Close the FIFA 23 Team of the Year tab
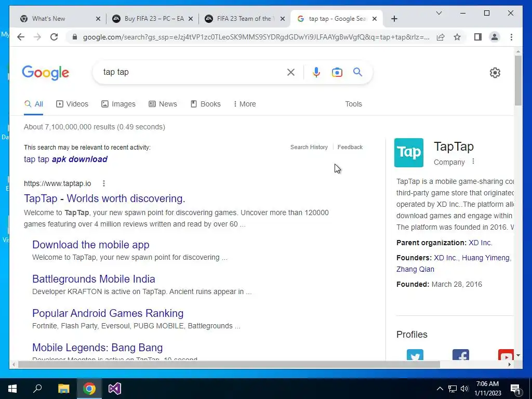Screen dimensions: 532x399 pyautogui.click(x=282, y=19)
